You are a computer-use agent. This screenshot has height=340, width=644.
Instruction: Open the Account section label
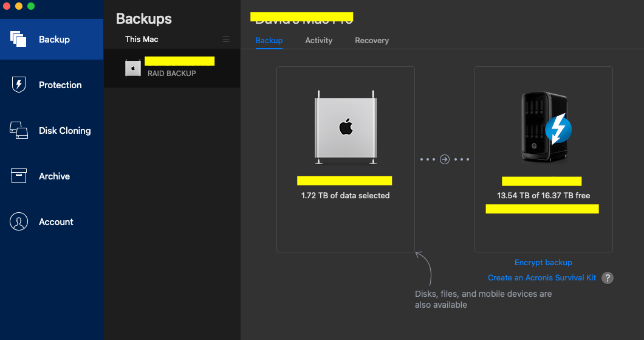(56, 222)
